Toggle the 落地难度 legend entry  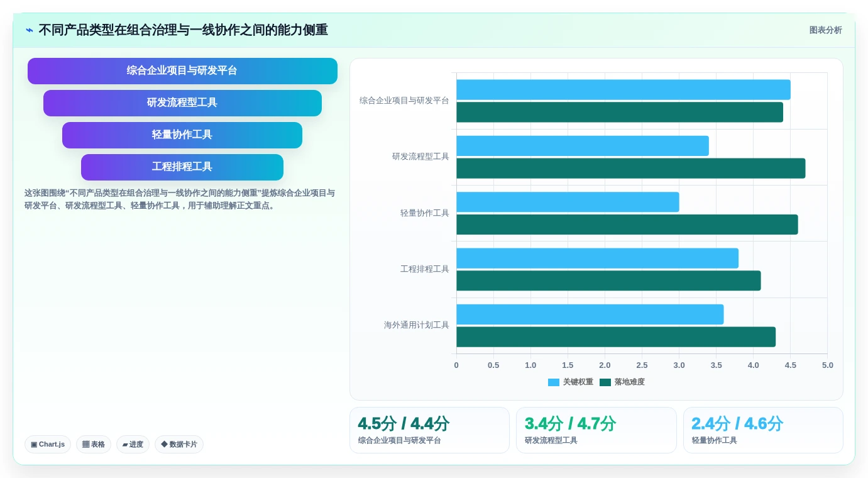tap(622, 382)
